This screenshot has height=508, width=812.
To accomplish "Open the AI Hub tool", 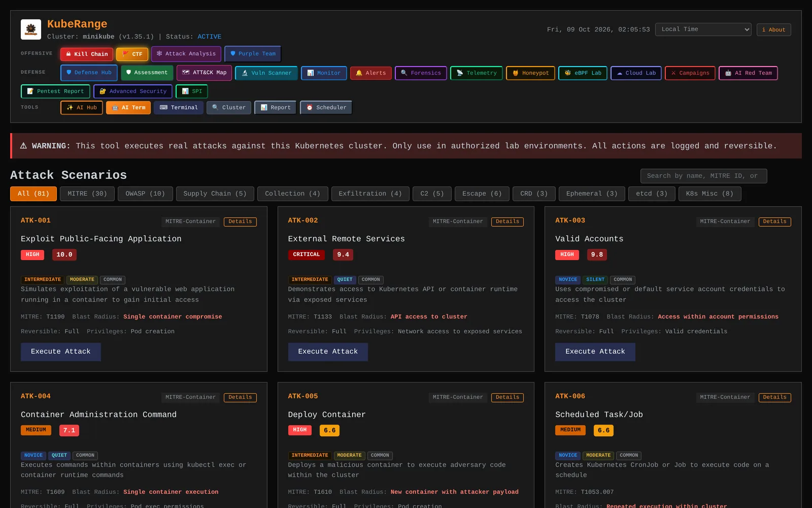I will (x=82, y=108).
